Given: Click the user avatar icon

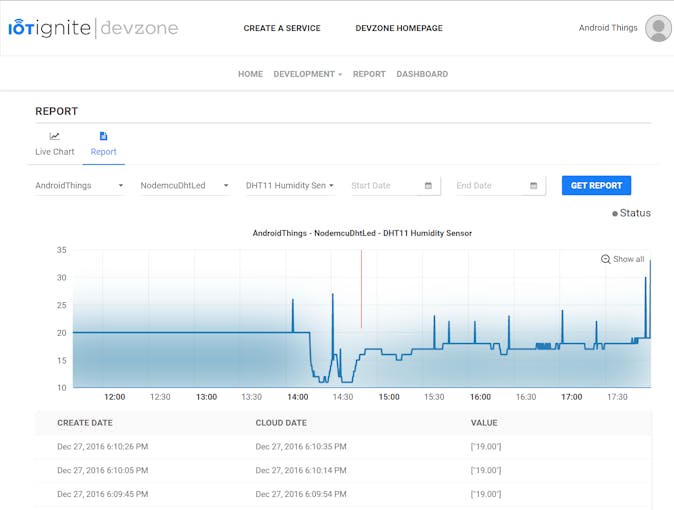Looking at the screenshot, I should tap(657, 28).
